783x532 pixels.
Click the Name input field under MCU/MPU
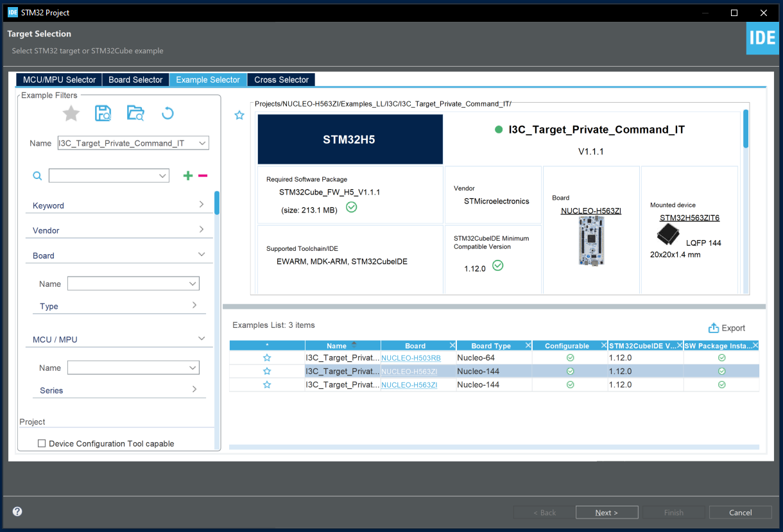click(133, 367)
